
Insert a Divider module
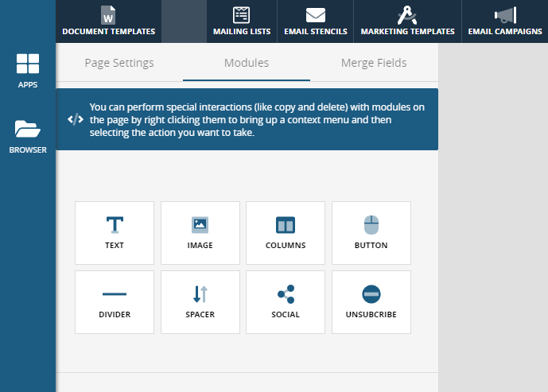pos(115,302)
